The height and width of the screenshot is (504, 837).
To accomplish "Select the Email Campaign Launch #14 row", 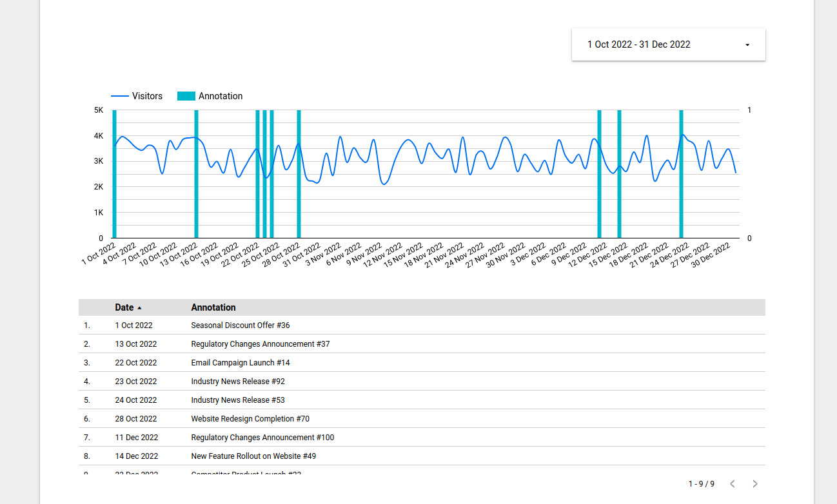I will (240, 363).
